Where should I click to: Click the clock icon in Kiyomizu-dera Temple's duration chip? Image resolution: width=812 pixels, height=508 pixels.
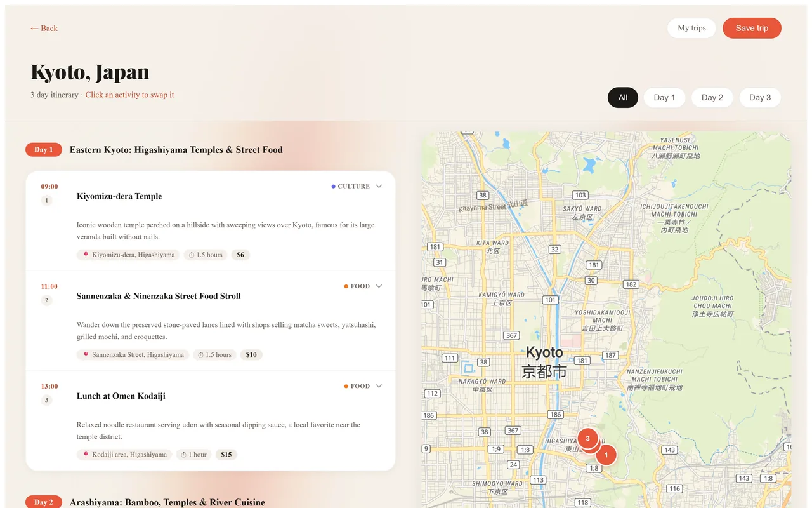pos(191,255)
